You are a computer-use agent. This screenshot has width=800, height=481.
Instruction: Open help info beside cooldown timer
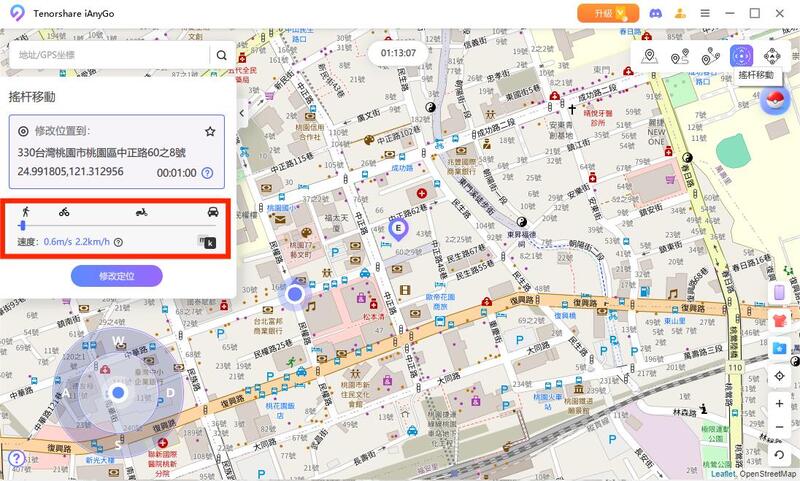pyautogui.click(x=207, y=173)
